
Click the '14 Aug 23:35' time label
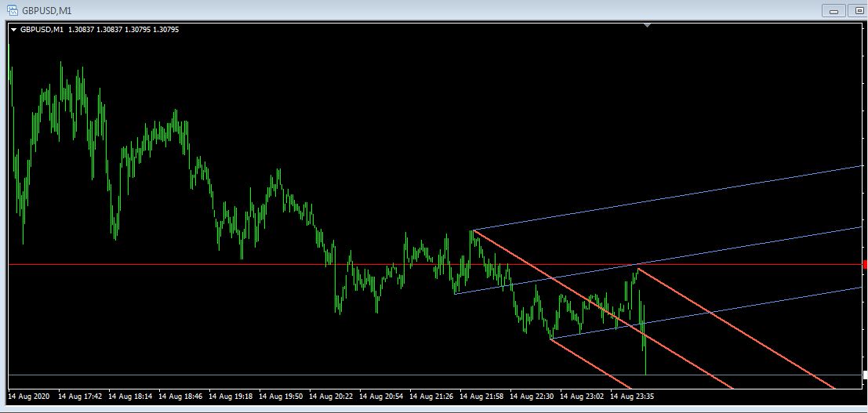click(632, 397)
